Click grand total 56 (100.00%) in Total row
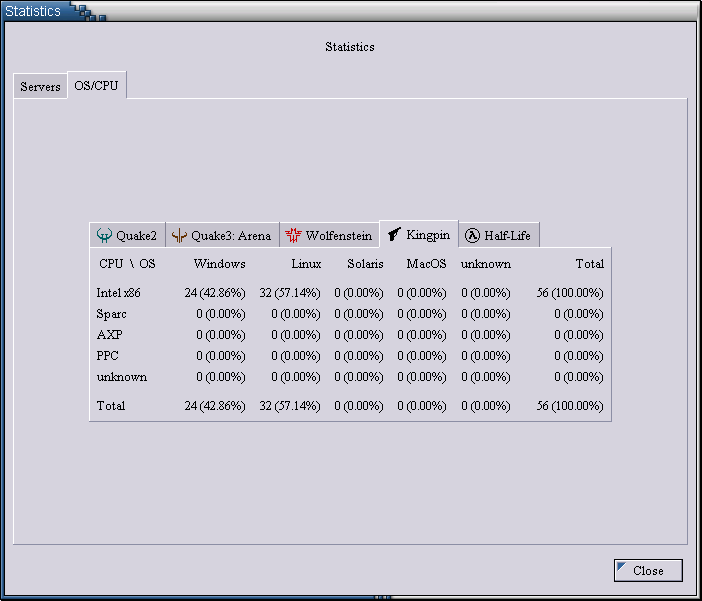This screenshot has height=601, width=702. pos(570,406)
